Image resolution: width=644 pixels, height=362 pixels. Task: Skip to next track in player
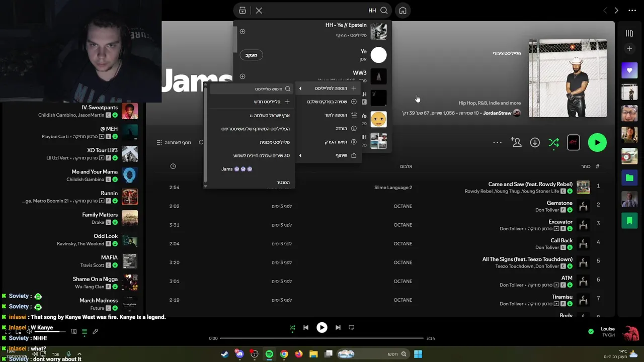tap(338, 328)
